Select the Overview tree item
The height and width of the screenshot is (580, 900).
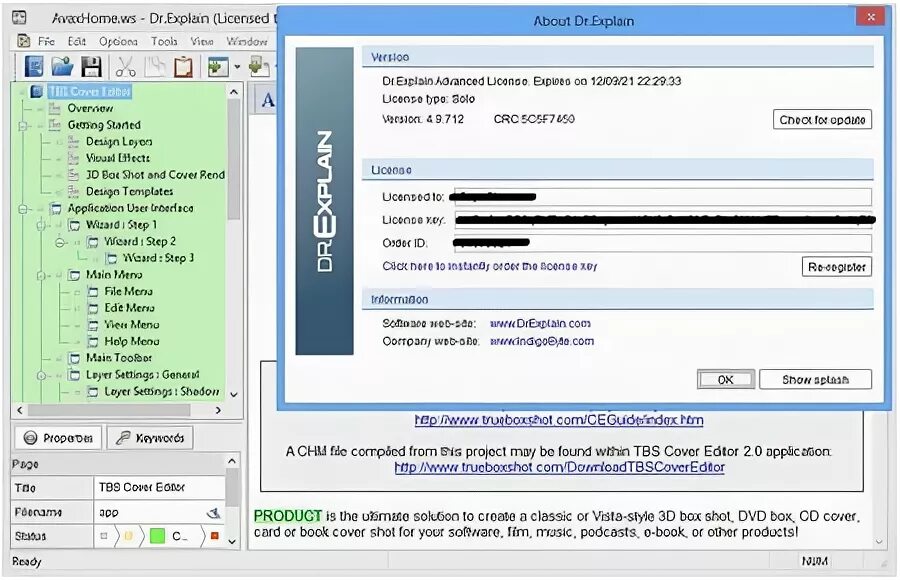click(90, 108)
